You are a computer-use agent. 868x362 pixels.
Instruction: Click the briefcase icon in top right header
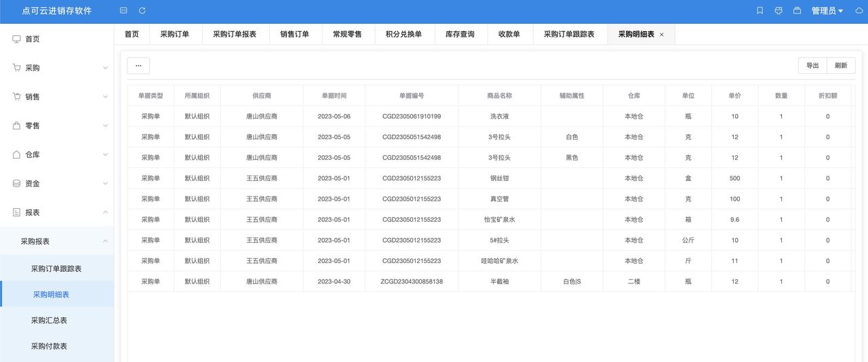(x=797, y=11)
